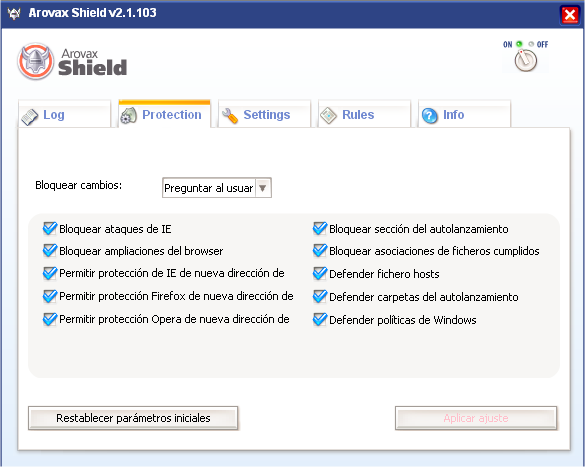Close the Arovax Shield window

click(x=570, y=15)
